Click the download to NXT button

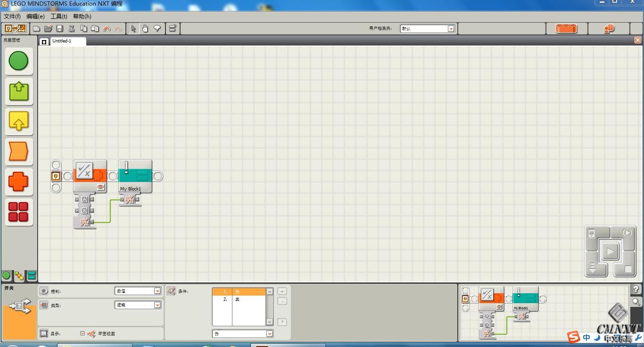[x=593, y=270]
